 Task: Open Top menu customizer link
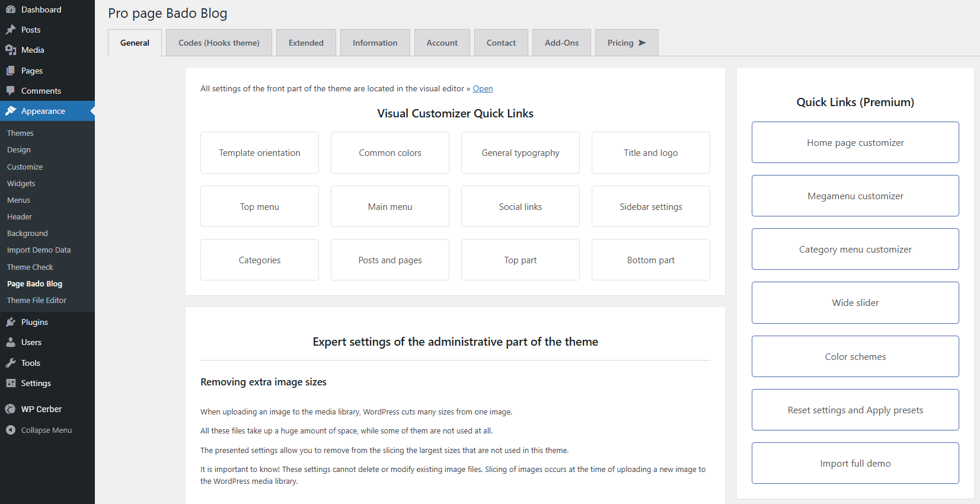click(x=260, y=206)
